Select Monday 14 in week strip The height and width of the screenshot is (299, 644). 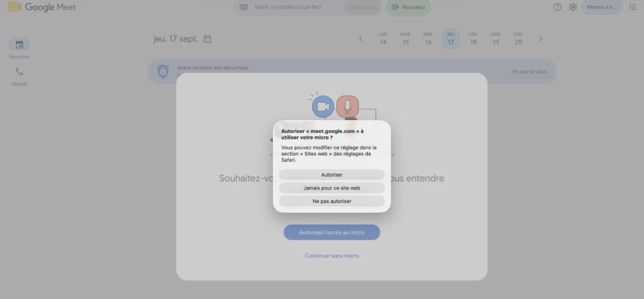[x=383, y=39]
